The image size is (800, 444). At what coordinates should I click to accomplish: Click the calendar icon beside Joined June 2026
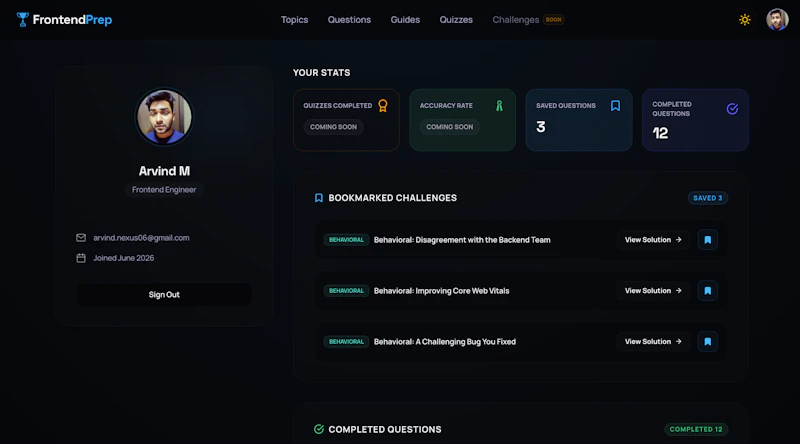tap(81, 258)
